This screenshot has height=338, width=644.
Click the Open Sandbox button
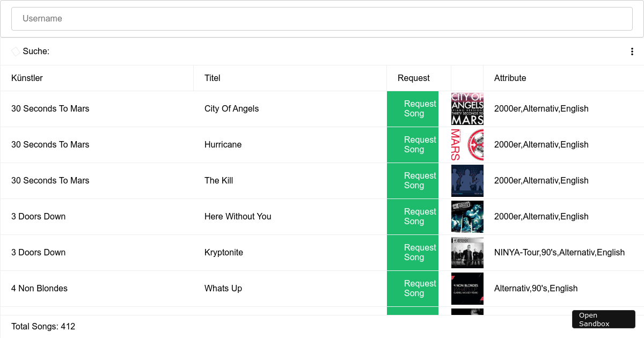point(603,319)
